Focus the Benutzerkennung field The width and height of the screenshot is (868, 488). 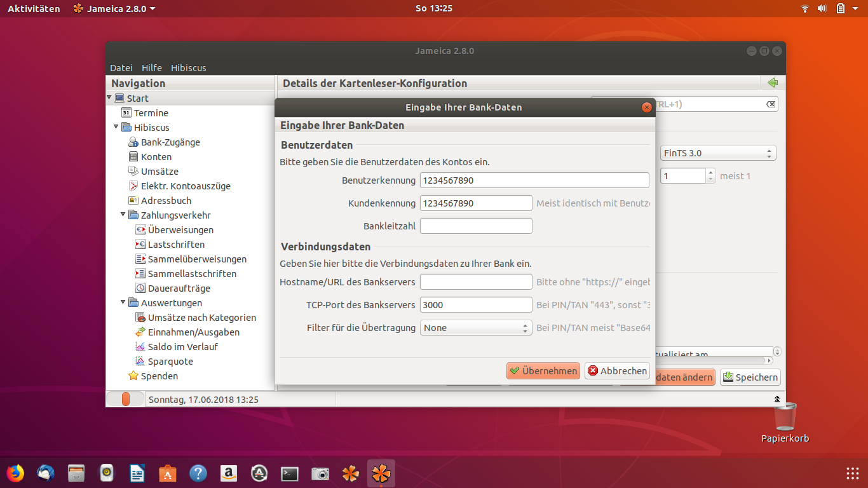coord(534,180)
